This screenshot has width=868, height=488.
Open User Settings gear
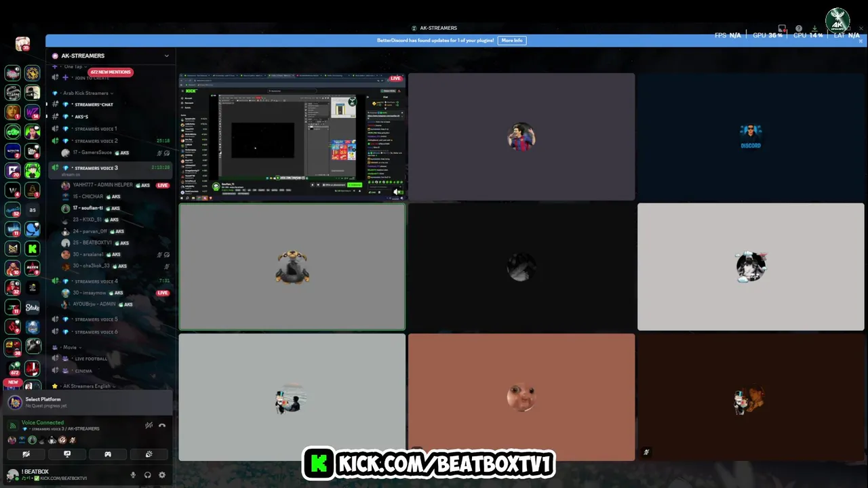click(x=162, y=474)
